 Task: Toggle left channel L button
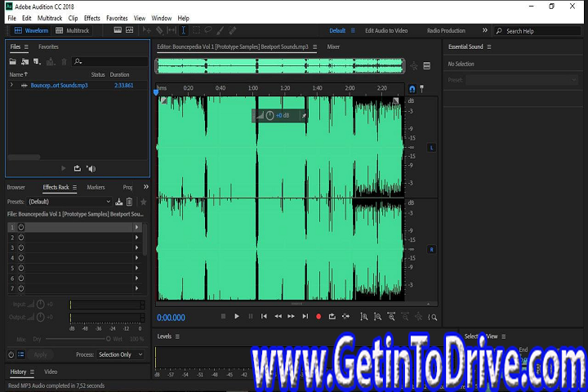point(431,148)
